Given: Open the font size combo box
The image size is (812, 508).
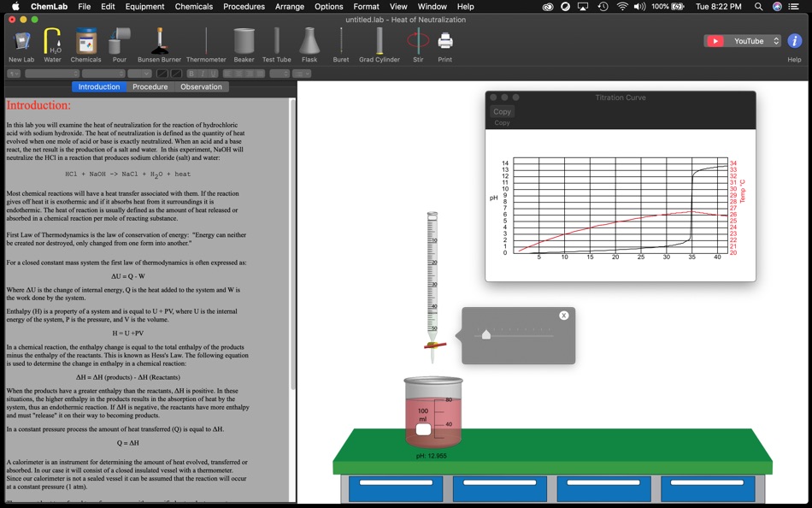Looking at the screenshot, I should click(139, 74).
